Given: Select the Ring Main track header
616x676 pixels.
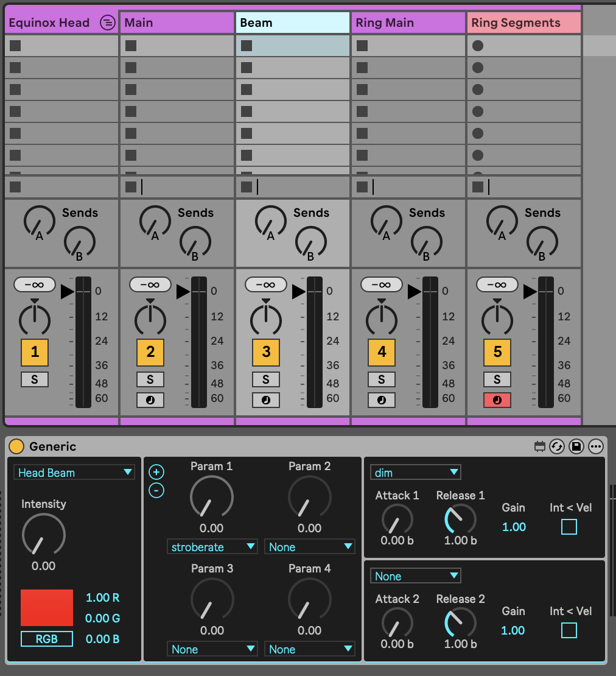Looking at the screenshot, I should [408, 23].
